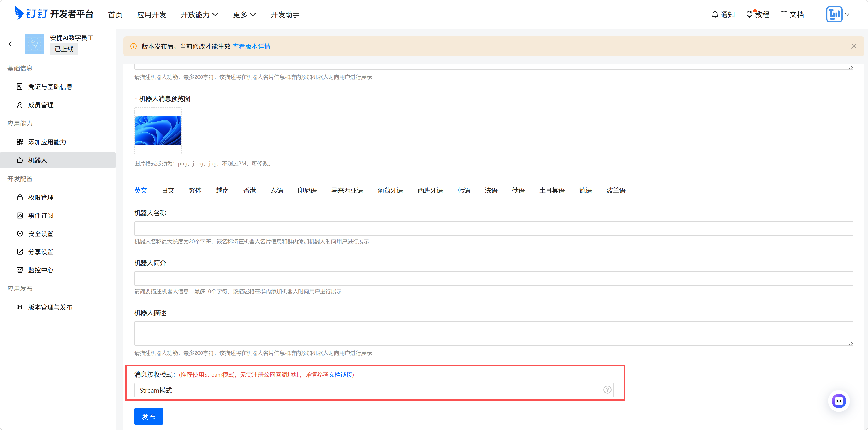
Task: Select the 韩语 language tab
Action: coord(464,190)
